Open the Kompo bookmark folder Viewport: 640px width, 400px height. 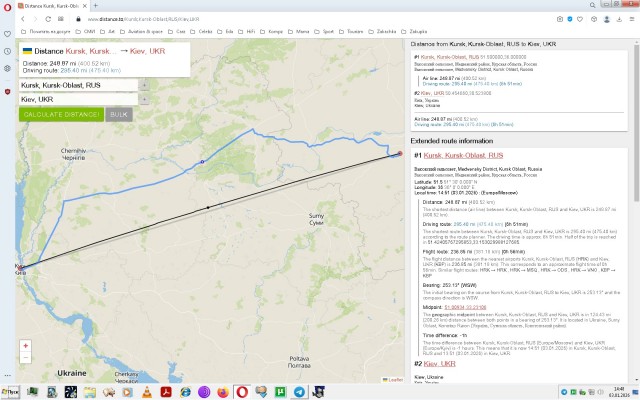point(271,31)
